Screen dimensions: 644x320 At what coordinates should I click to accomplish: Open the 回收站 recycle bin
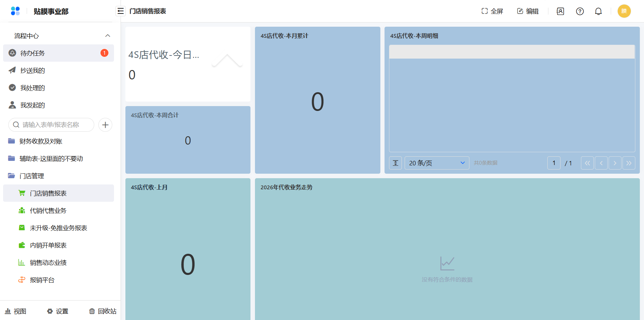pyautogui.click(x=103, y=311)
